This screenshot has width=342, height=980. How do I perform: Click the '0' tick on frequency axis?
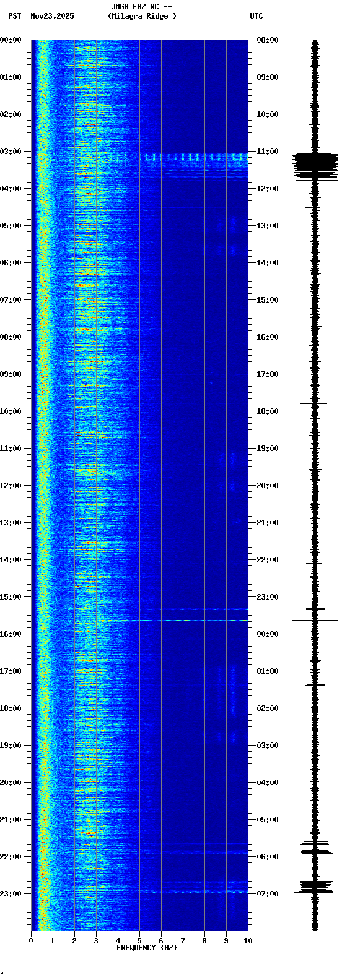coord(31,941)
